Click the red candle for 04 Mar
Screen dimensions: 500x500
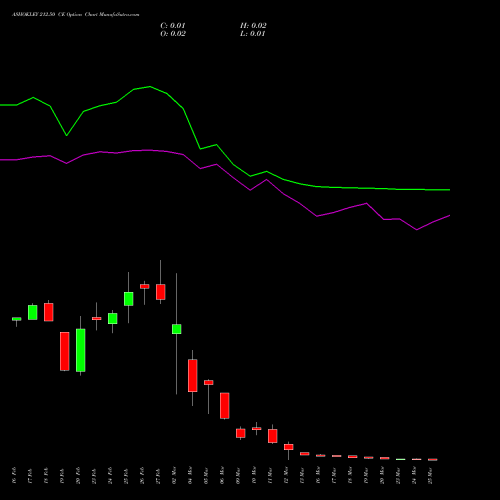click(x=193, y=376)
